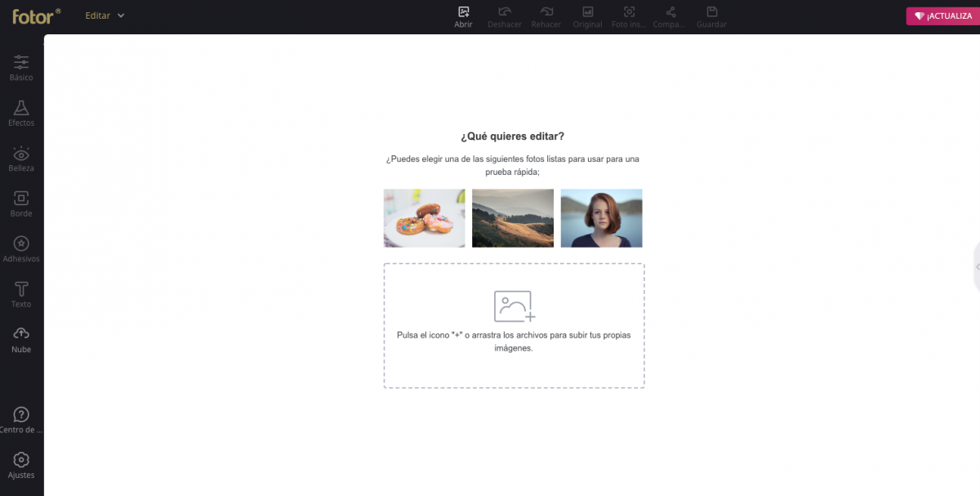The image size is (980, 496).
Task: Click the ¡ACTUALIZA upgrade button
Action: tap(942, 16)
